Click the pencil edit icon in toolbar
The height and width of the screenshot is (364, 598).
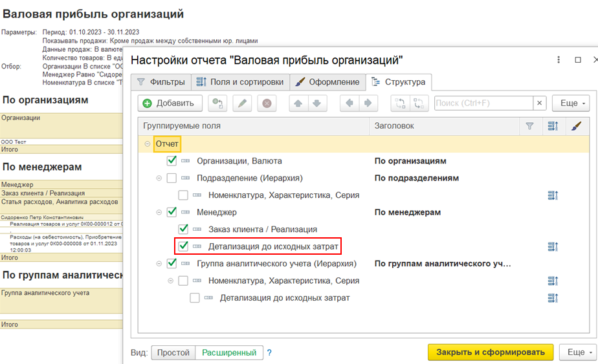click(x=242, y=103)
